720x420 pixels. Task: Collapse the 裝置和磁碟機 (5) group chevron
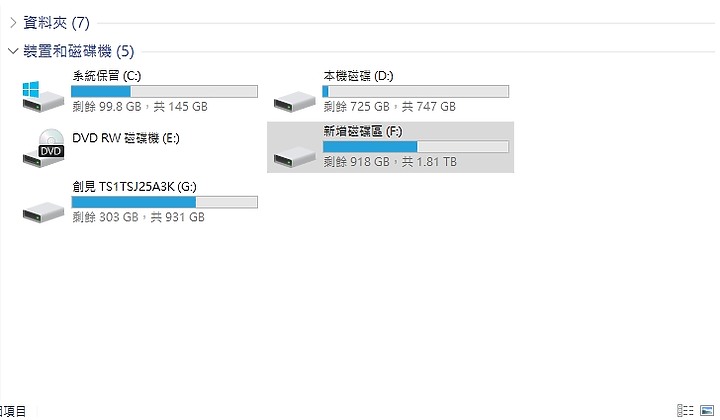click(13, 50)
